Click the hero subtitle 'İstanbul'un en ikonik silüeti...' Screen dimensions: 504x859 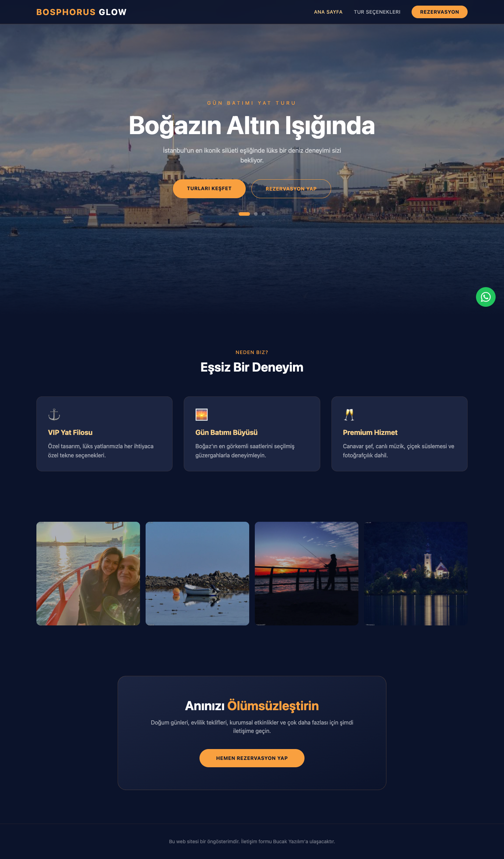(252, 155)
